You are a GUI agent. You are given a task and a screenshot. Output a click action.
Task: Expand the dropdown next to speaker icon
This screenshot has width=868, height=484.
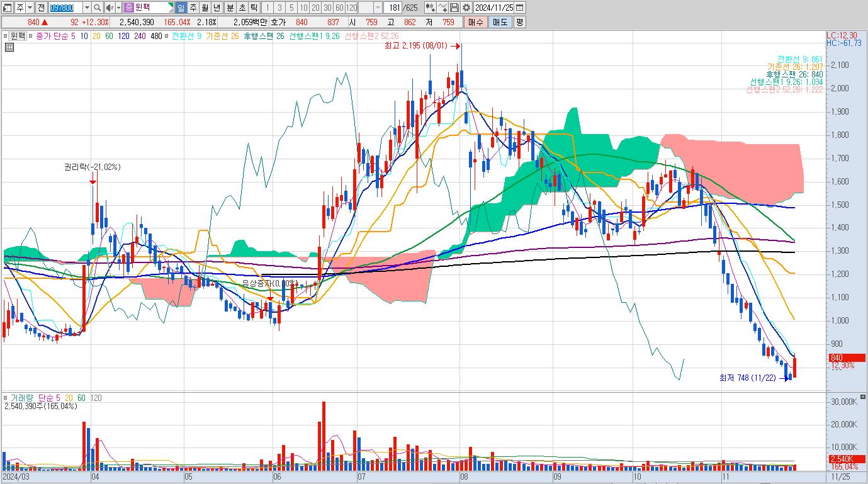click(x=118, y=8)
